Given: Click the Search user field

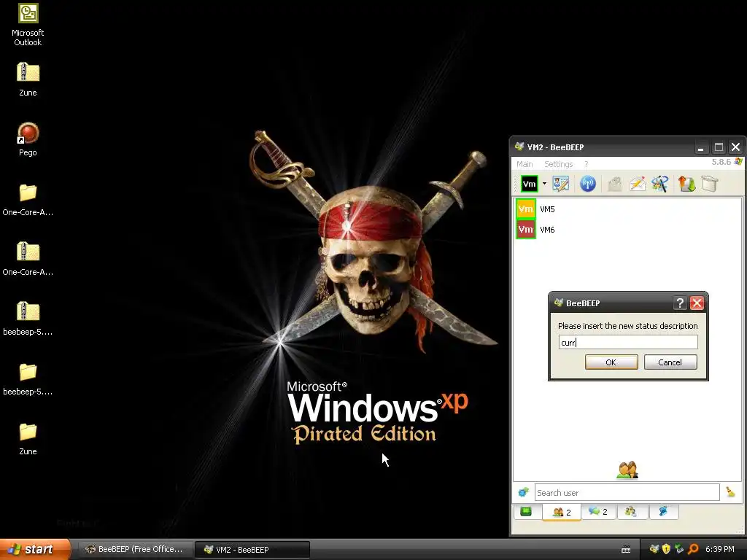Looking at the screenshot, I should (x=627, y=493).
